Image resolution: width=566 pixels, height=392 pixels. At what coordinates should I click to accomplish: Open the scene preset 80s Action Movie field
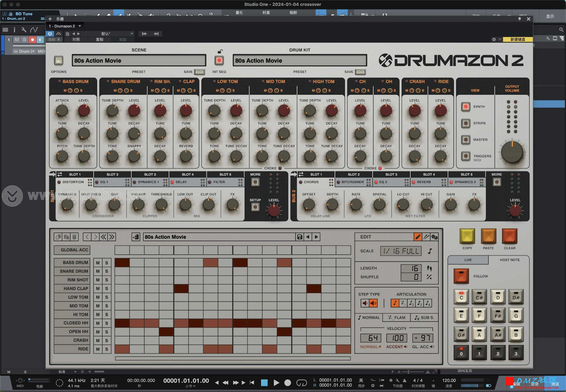(x=139, y=60)
